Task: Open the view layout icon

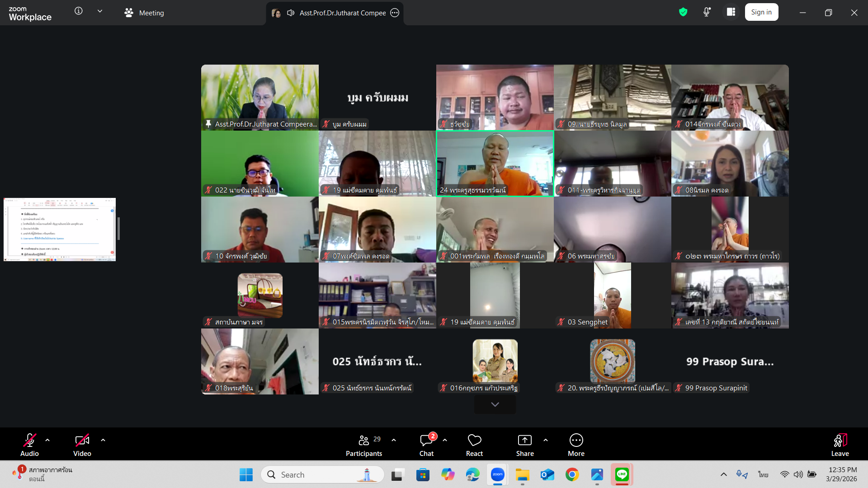Action: tap(731, 12)
